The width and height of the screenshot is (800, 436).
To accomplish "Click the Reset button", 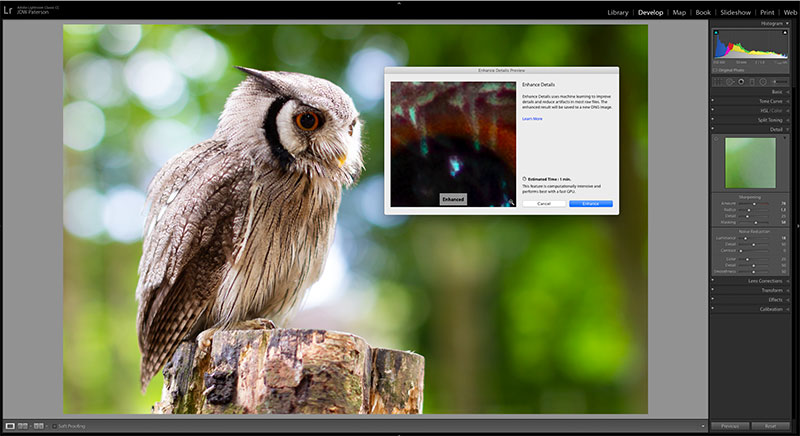I will click(771, 426).
